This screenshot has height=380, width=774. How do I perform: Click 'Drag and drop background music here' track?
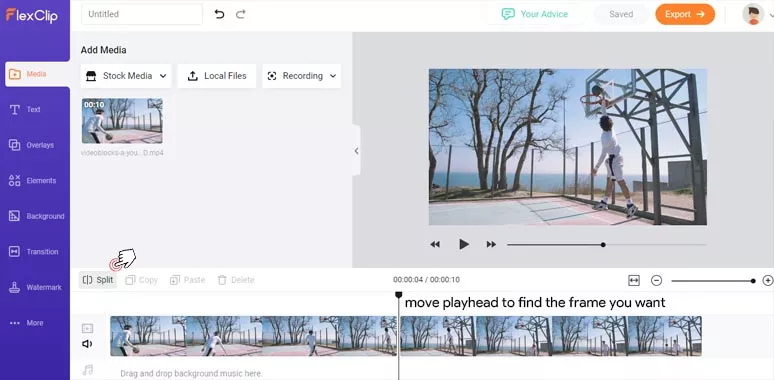coord(192,373)
